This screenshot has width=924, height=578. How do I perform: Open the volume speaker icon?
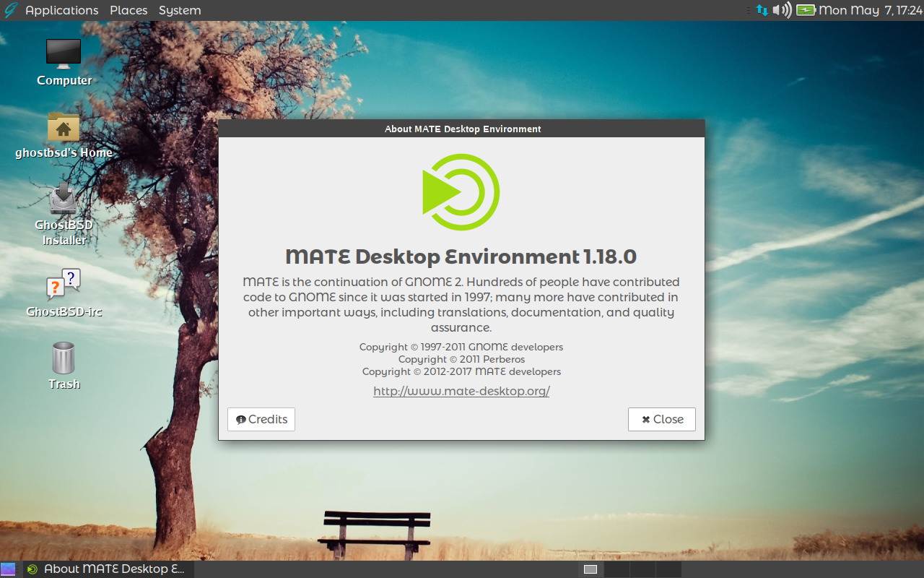(x=782, y=10)
